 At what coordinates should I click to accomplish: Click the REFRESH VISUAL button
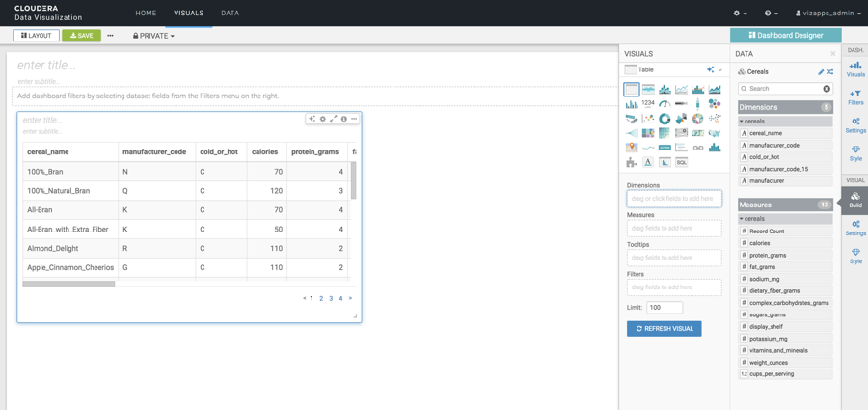pos(664,329)
